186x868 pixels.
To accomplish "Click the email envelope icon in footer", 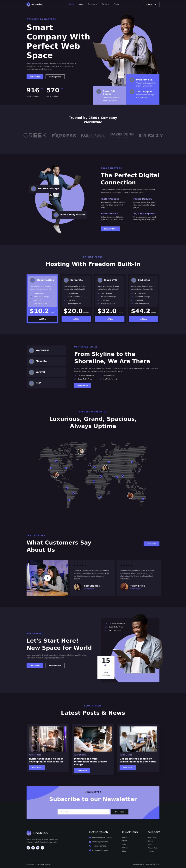I will (90, 842).
